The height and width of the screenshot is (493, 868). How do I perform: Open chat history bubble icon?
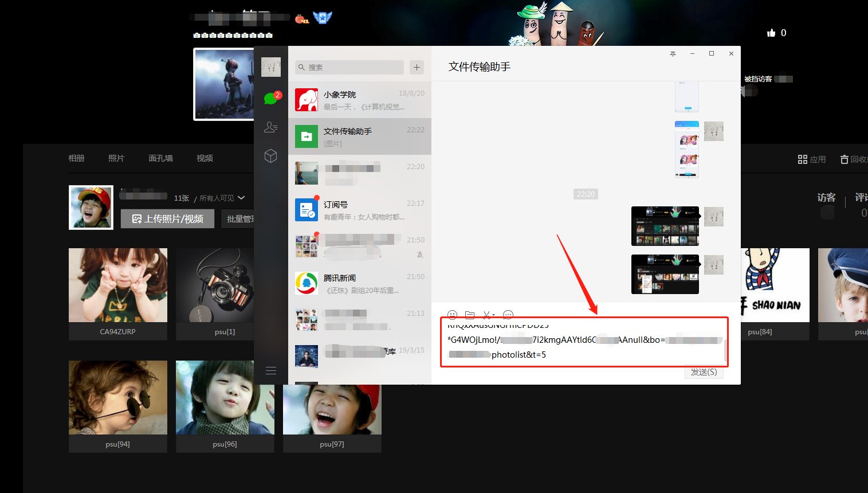(x=508, y=315)
